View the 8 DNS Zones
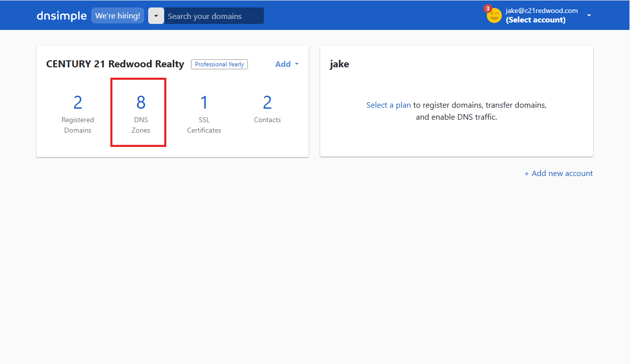The width and height of the screenshot is (631, 364). click(141, 113)
